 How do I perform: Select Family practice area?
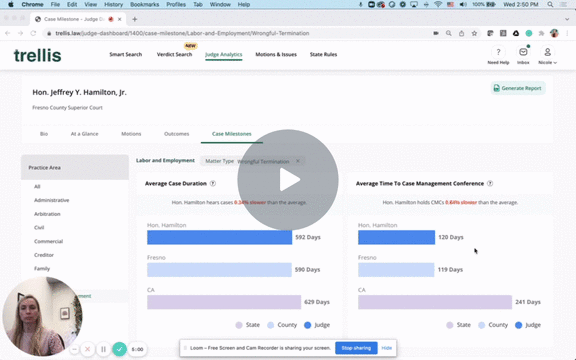coord(42,269)
